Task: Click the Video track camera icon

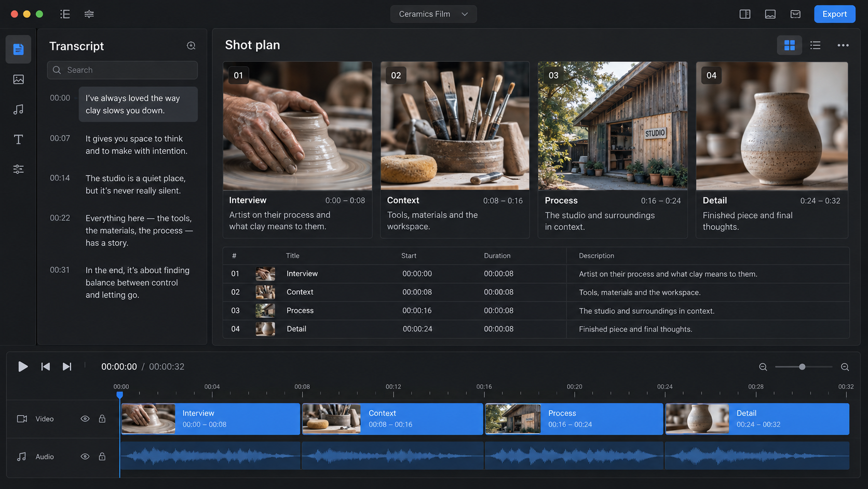Action: tap(22, 419)
